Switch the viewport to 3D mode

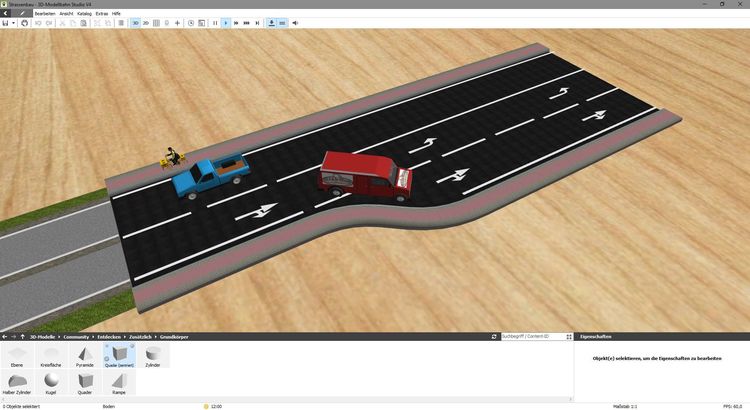click(135, 22)
